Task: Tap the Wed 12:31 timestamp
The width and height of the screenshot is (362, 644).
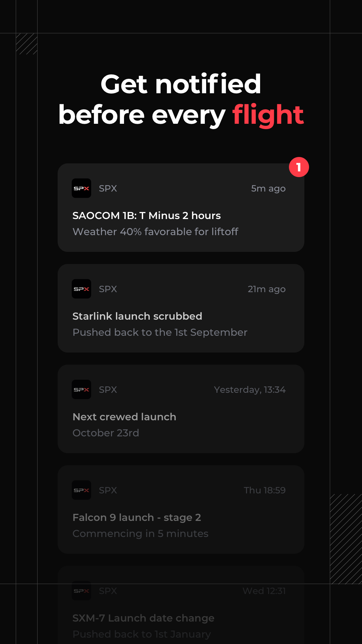Action: [264, 591]
